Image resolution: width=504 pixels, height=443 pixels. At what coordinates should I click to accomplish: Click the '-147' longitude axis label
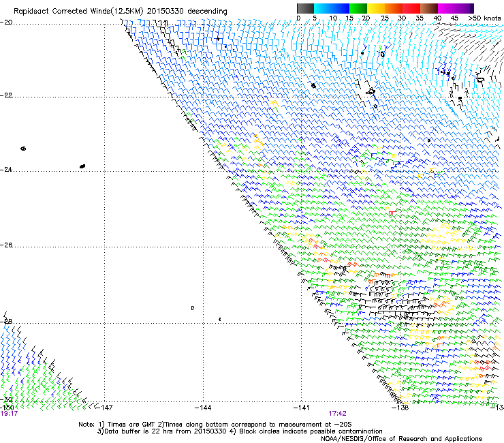pyautogui.click(x=104, y=408)
